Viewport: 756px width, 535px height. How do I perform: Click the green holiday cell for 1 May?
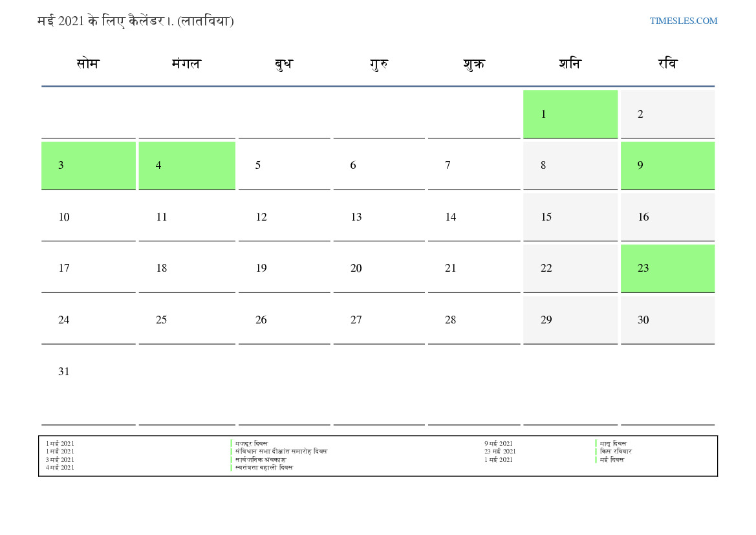570,114
